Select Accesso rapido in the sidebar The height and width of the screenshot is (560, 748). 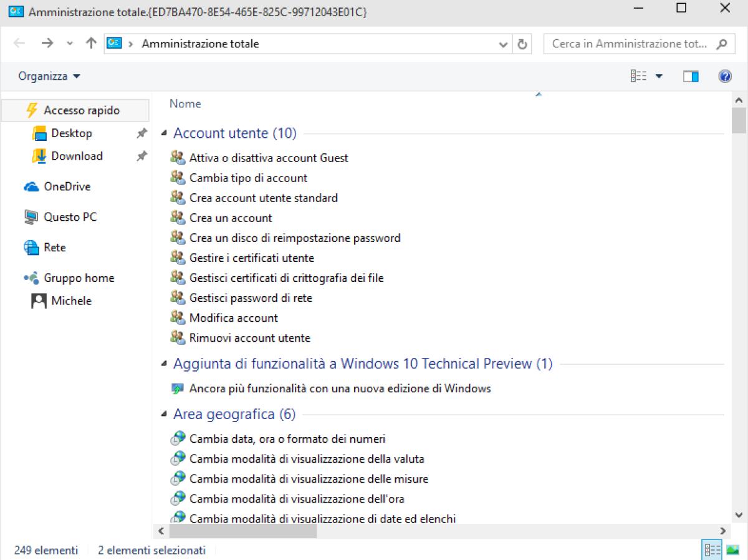click(x=75, y=110)
